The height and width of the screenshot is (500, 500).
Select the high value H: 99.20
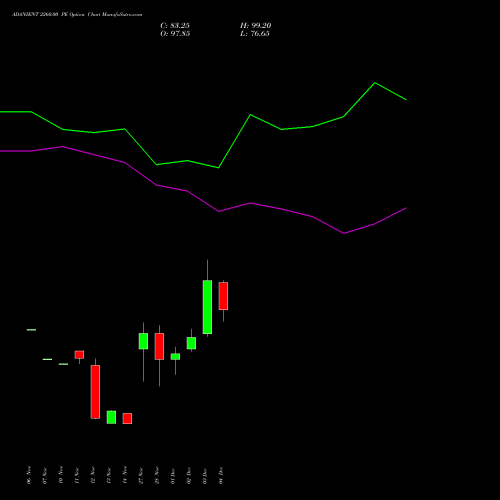coord(256,26)
